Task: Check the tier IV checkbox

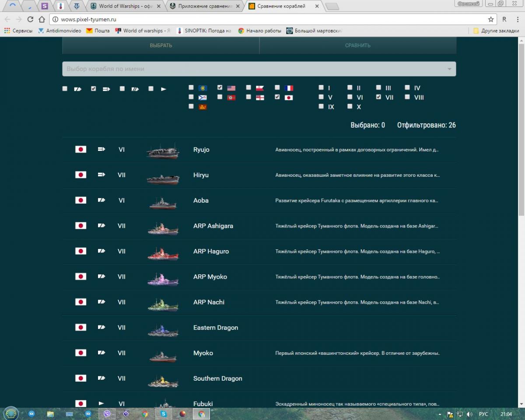Action: click(x=407, y=87)
